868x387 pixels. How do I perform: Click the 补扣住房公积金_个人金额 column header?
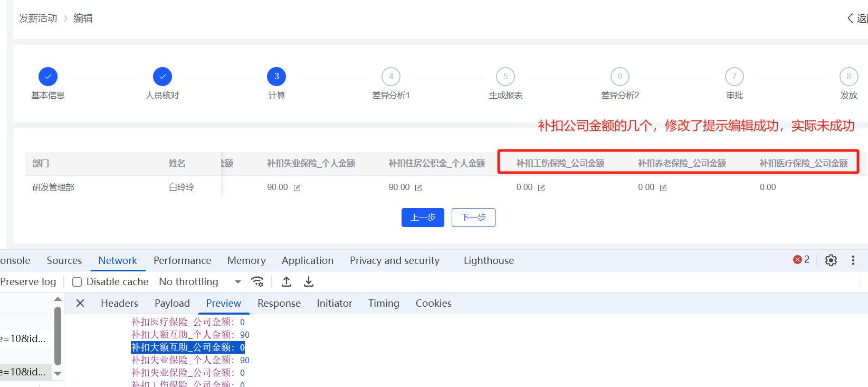(437, 164)
